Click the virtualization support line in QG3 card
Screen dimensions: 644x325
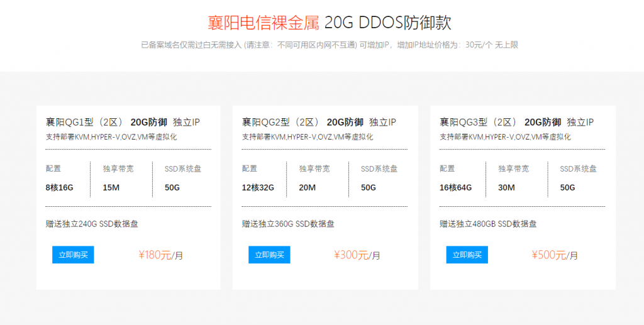[x=505, y=137]
